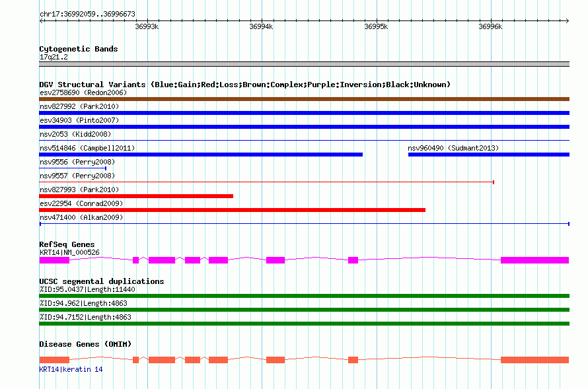Select the red esv22954 Conrad2009 loss bar
This screenshot has height=389, width=588.
tap(232, 210)
